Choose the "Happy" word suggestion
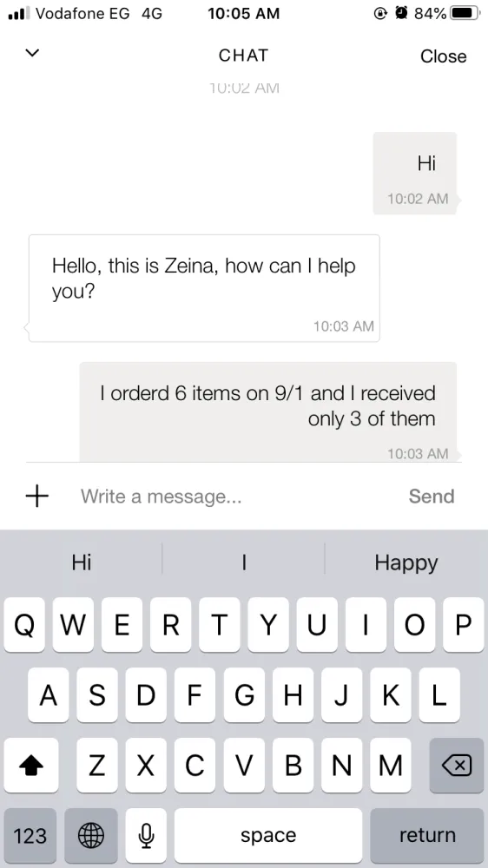This screenshot has width=488, height=868. pos(406,562)
